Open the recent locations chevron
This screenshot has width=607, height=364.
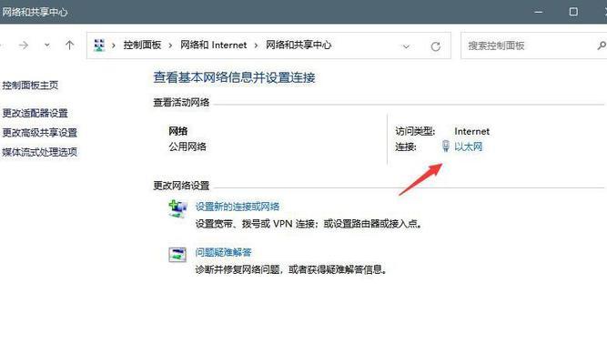coord(46,45)
